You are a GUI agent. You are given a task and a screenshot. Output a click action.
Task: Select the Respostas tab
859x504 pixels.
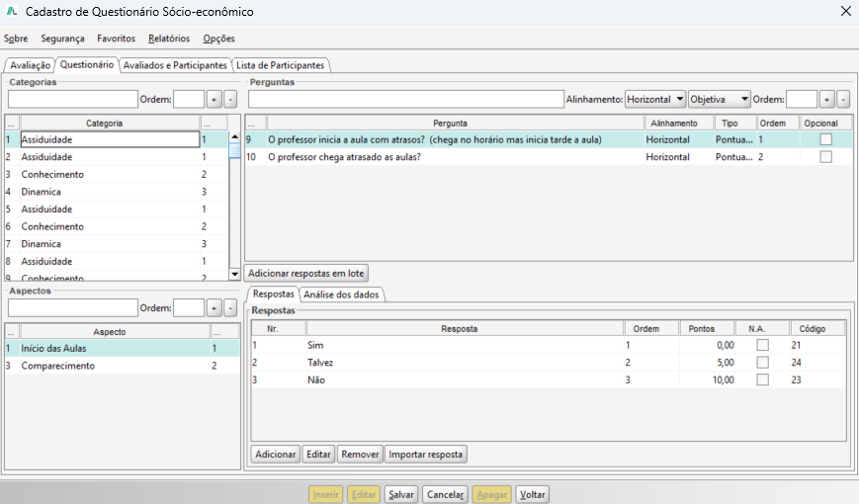[x=274, y=294]
